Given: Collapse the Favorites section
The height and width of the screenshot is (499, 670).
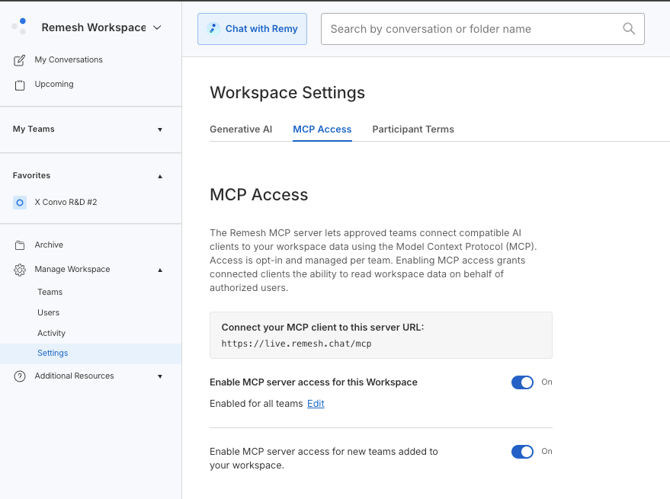Looking at the screenshot, I should (x=160, y=176).
